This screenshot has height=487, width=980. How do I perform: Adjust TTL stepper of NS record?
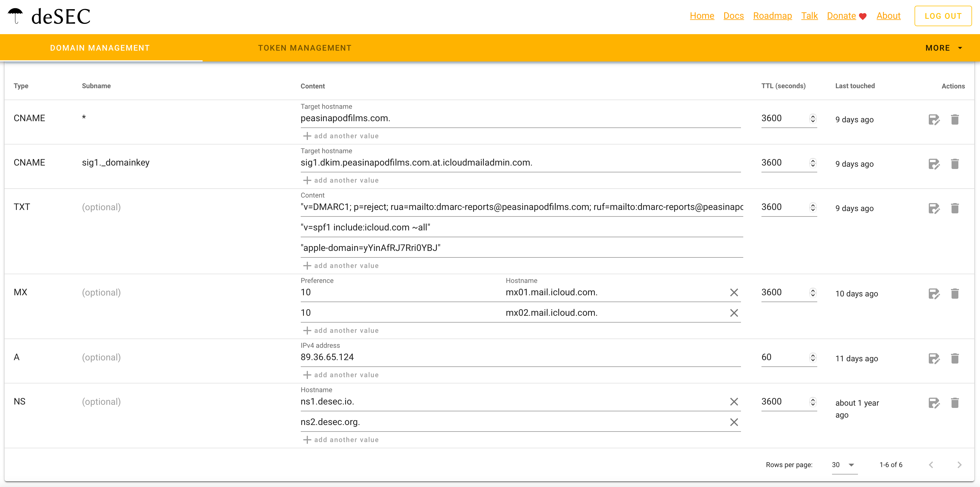813,402
